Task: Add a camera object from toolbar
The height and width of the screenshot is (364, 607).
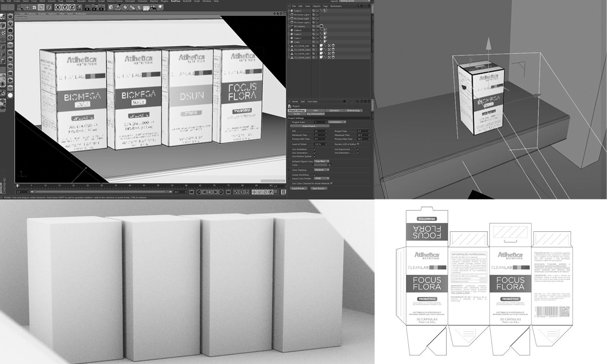Action: [153, 7]
